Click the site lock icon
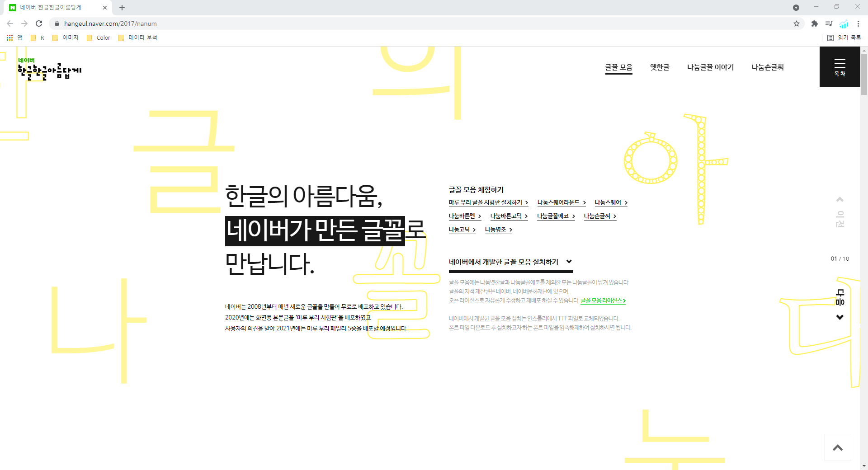Screen dimensions: 868x470 point(57,23)
